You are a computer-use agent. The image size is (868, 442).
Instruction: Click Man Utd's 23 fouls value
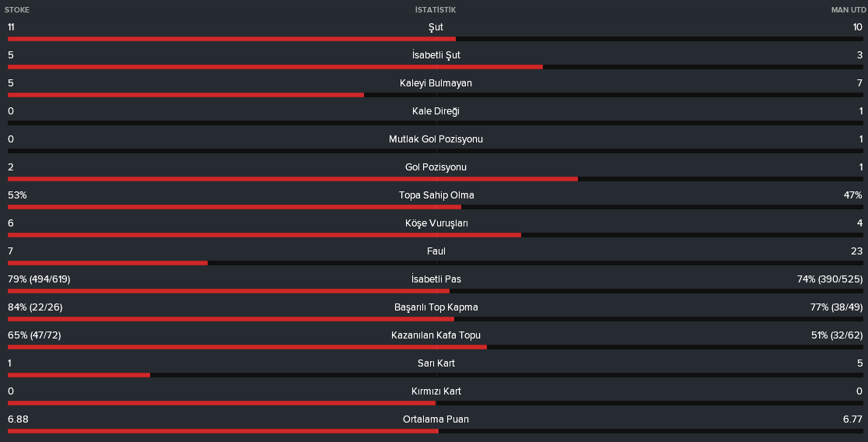point(856,251)
